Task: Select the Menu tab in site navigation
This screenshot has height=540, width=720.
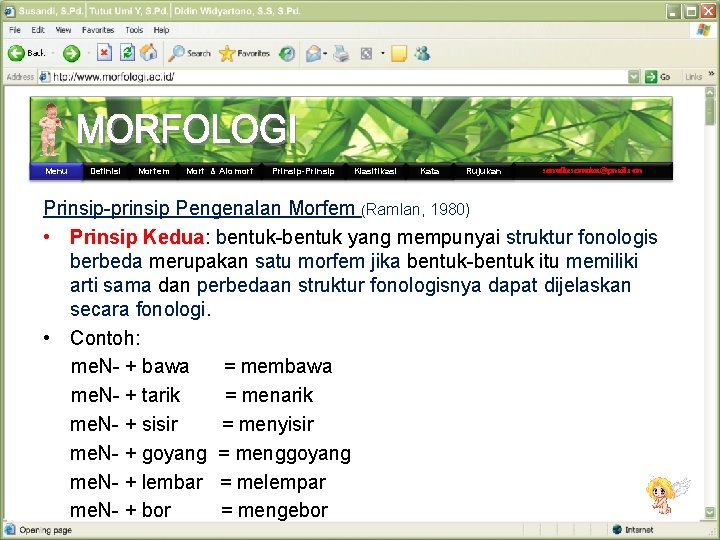Action: pos(56,171)
